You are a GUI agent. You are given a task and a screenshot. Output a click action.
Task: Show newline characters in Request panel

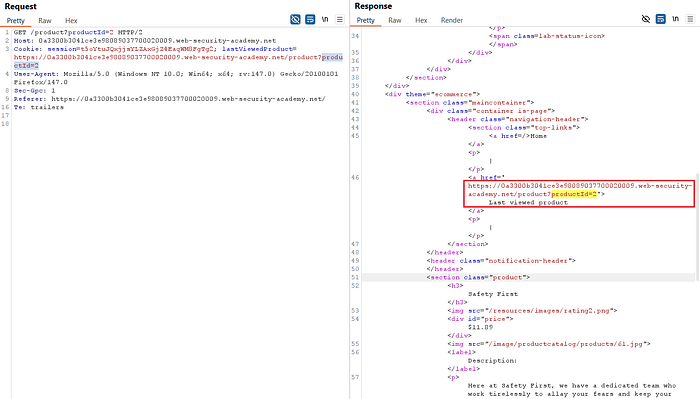[325, 20]
